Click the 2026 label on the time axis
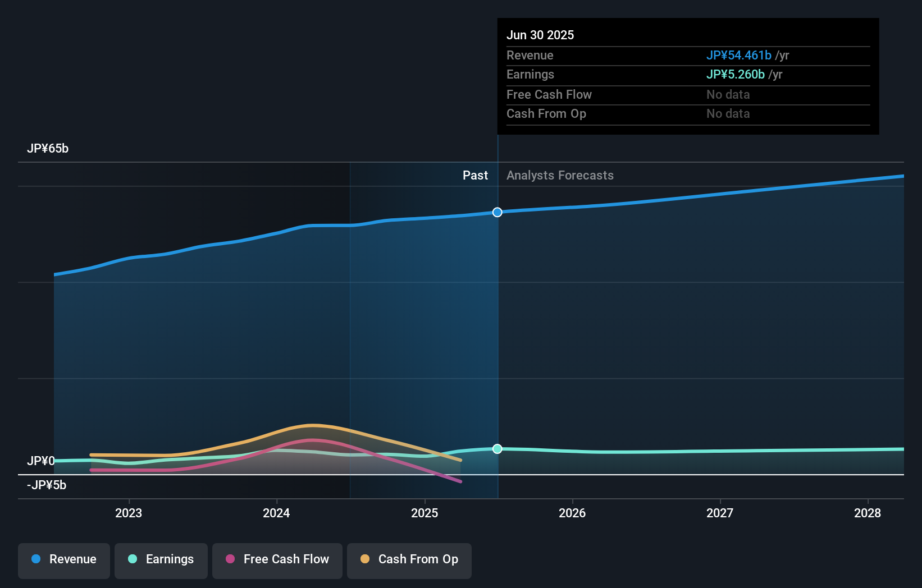The height and width of the screenshot is (588, 922). [x=572, y=512]
